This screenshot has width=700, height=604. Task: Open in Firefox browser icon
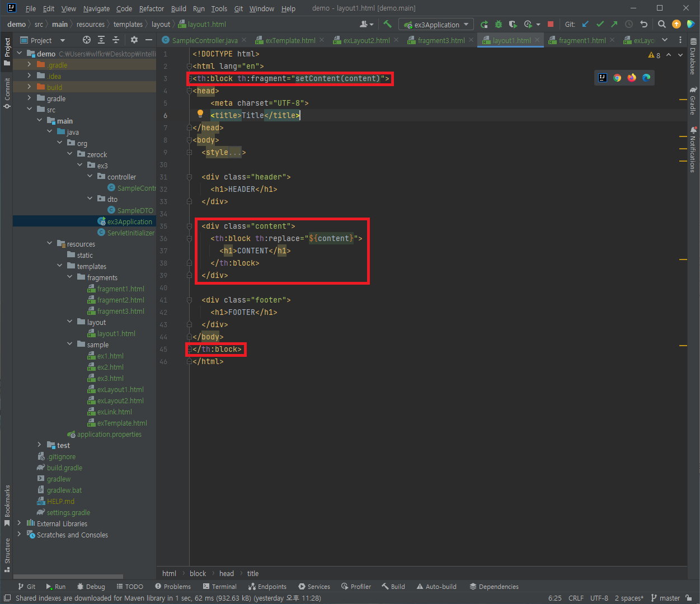click(x=632, y=78)
